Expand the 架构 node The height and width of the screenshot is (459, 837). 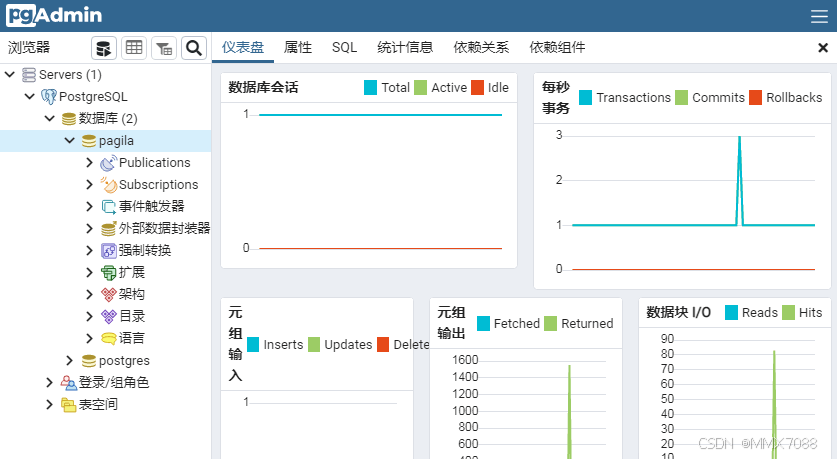pos(90,294)
